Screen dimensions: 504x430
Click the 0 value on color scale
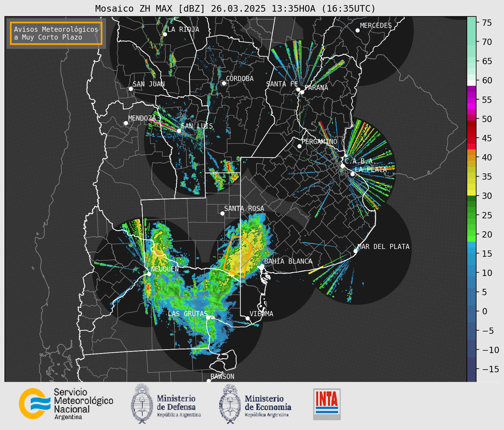pos(485,311)
